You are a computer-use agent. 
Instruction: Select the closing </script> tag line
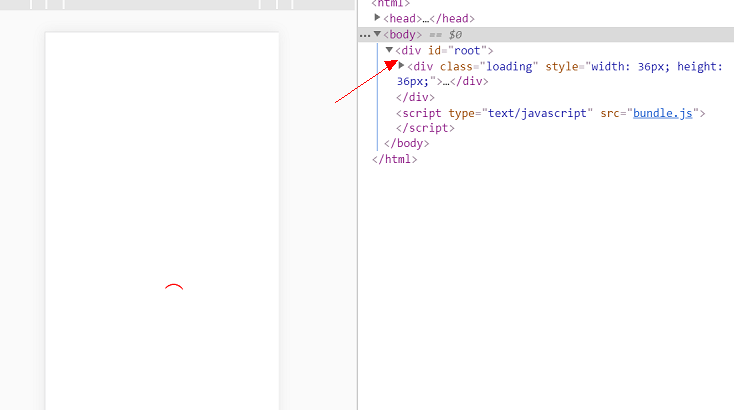[x=425, y=128]
